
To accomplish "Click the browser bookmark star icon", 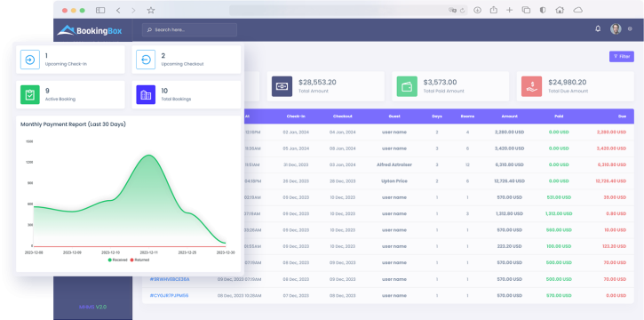I will [151, 11].
